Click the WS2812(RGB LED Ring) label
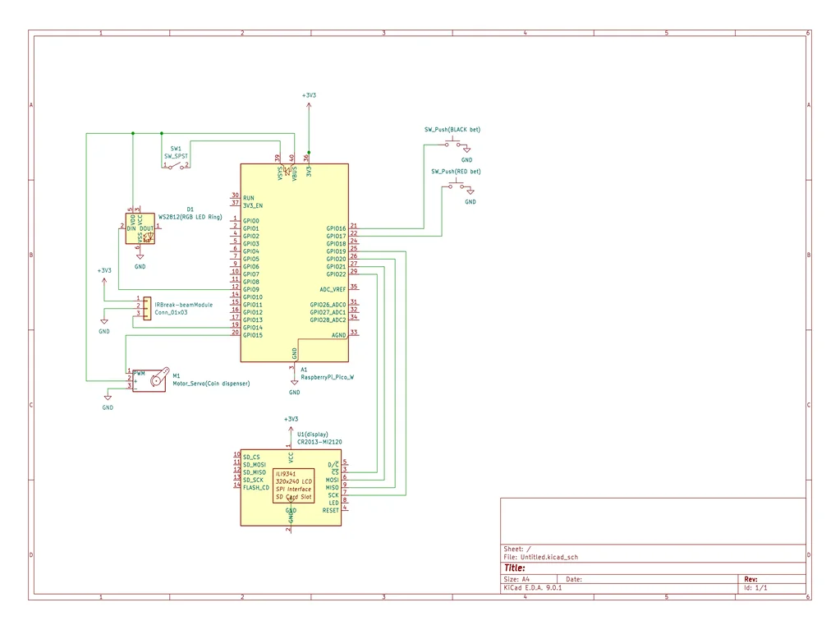The height and width of the screenshot is (630, 840). pyautogui.click(x=190, y=217)
